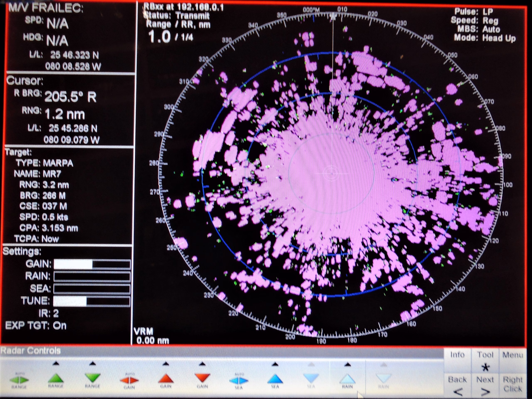Screen dimensions: 532x399
Task: Click the TYPE: MARPA row
Action: (44, 163)
